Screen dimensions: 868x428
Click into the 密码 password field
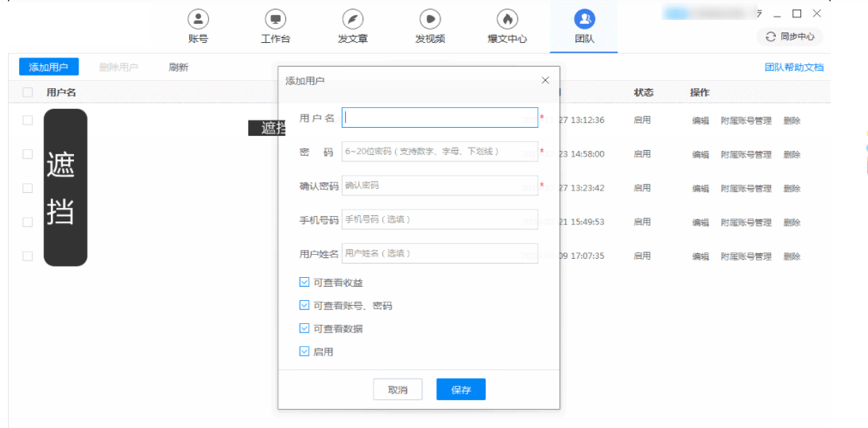440,152
